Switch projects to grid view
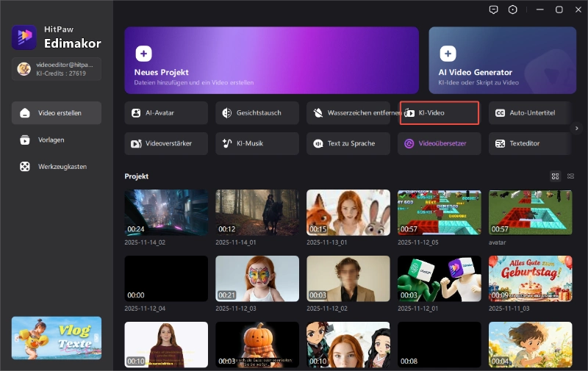This screenshot has height=371, width=588. click(x=555, y=176)
